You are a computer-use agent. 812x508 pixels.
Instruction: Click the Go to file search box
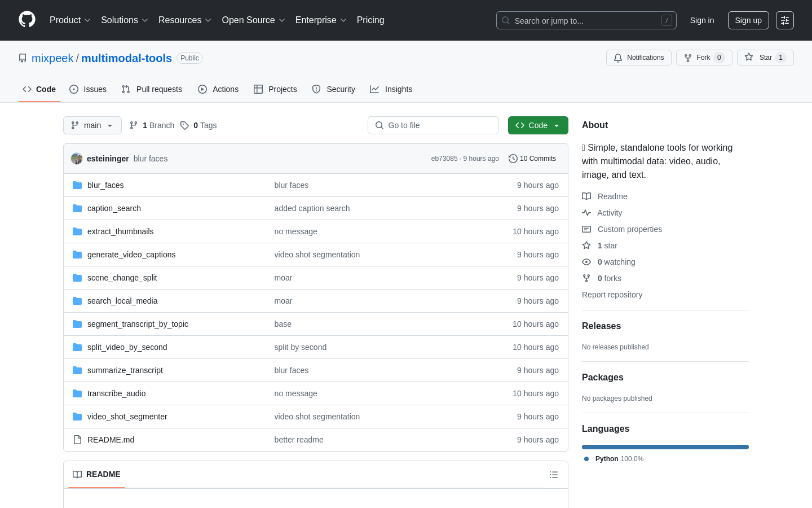[433, 125]
